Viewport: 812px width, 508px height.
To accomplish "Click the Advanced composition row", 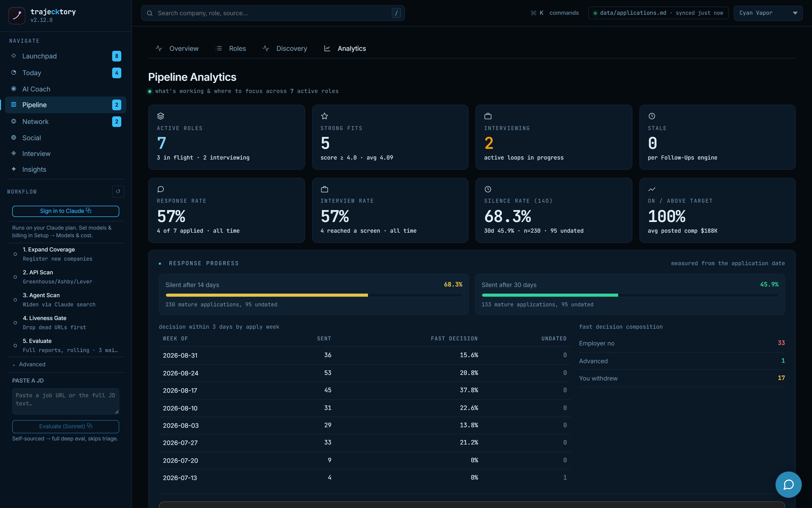I will pos(682,361).
